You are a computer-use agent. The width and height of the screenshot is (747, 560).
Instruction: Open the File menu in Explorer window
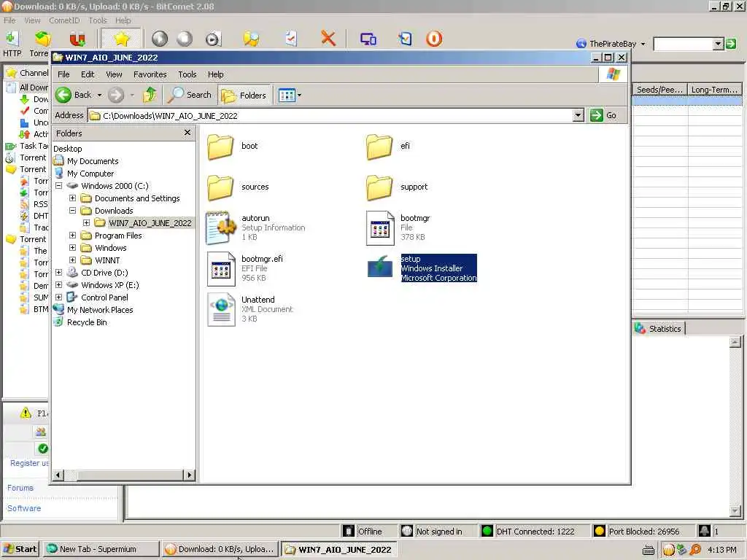63,74
